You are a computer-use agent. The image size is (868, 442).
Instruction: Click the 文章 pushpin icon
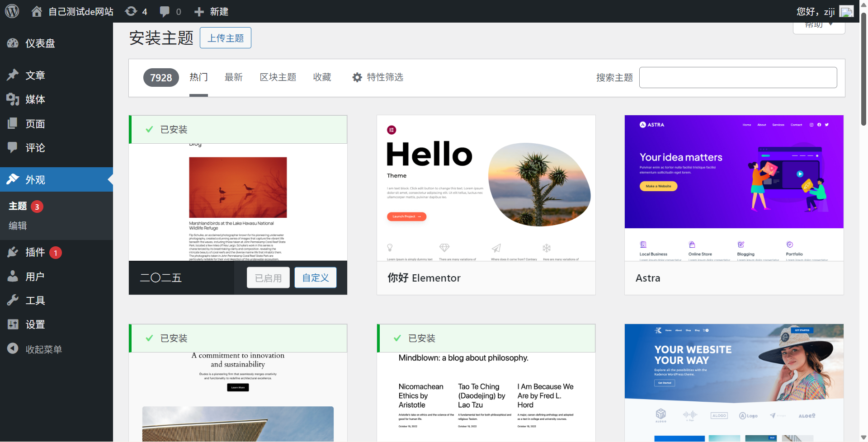pyautogui.click(x=13, y=75)
